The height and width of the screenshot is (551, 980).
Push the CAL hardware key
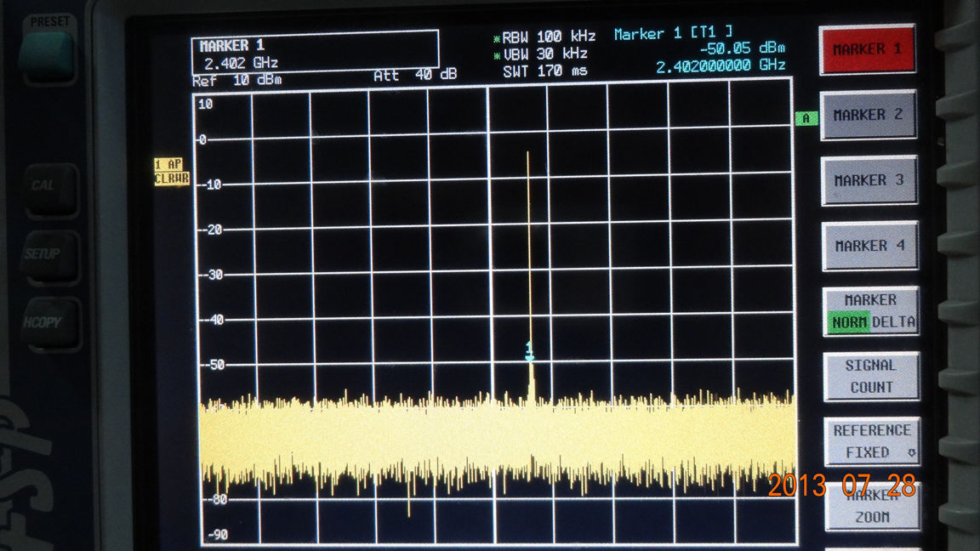coord(51,188)
